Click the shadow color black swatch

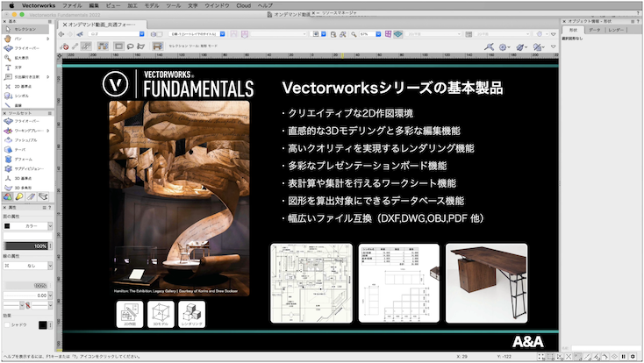tap(43, 324)
